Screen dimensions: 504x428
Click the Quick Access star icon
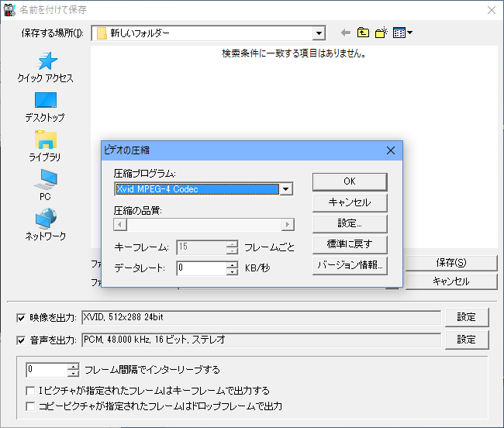[x=45, y=61]
